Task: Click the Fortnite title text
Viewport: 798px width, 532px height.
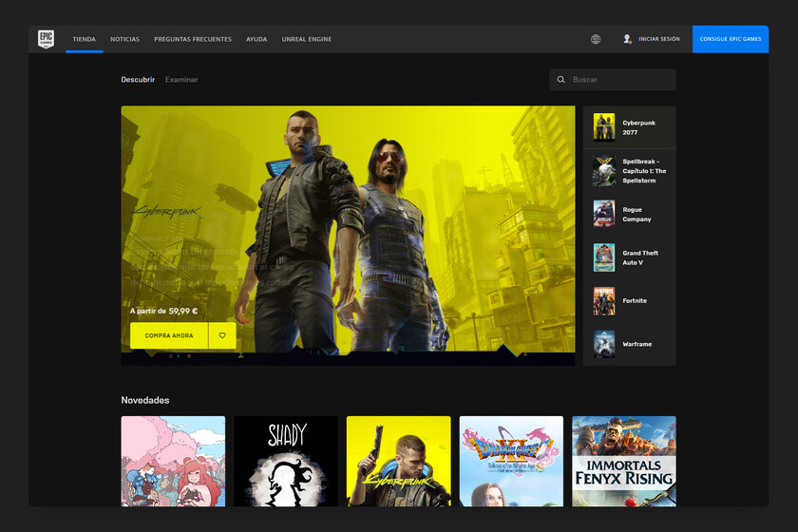Action: (635, 301)
